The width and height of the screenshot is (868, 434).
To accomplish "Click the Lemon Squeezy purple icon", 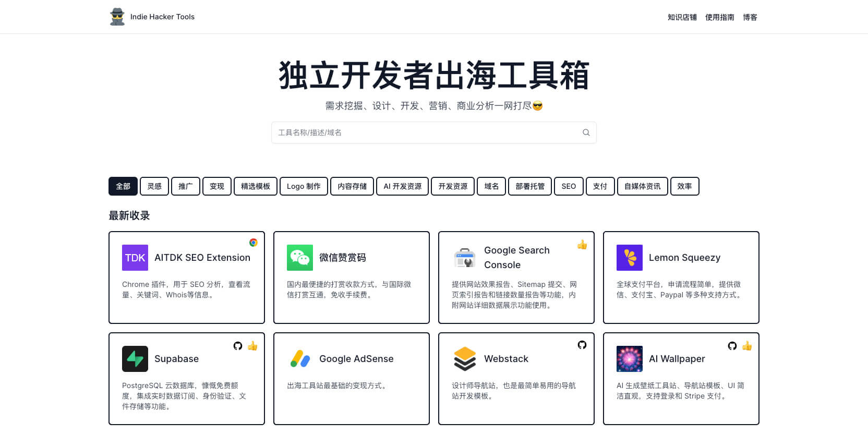I will pyautogui.click(x=630, y=258).
